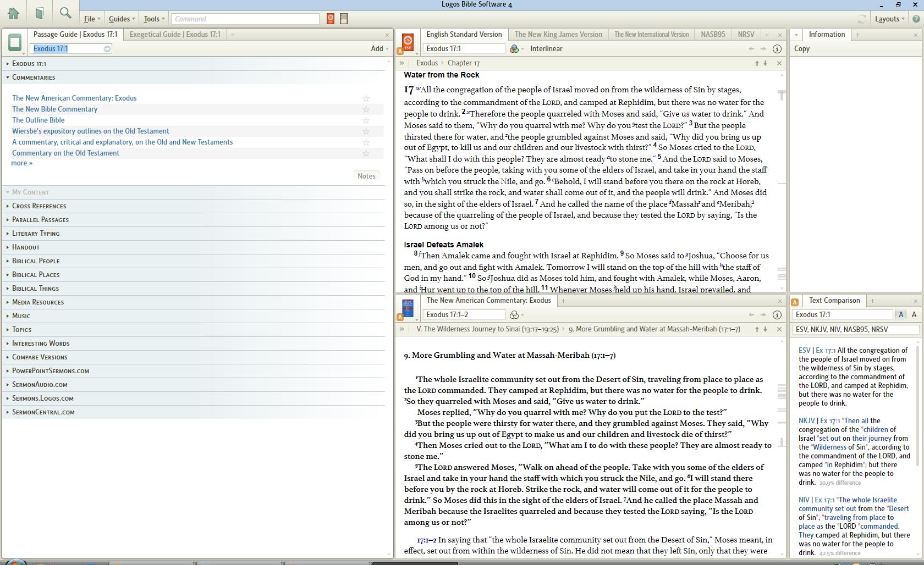This screenshot has width=924, height=565.
Task: Toggle plain A display button in Text Comparison
Action: tap(914, 315)
